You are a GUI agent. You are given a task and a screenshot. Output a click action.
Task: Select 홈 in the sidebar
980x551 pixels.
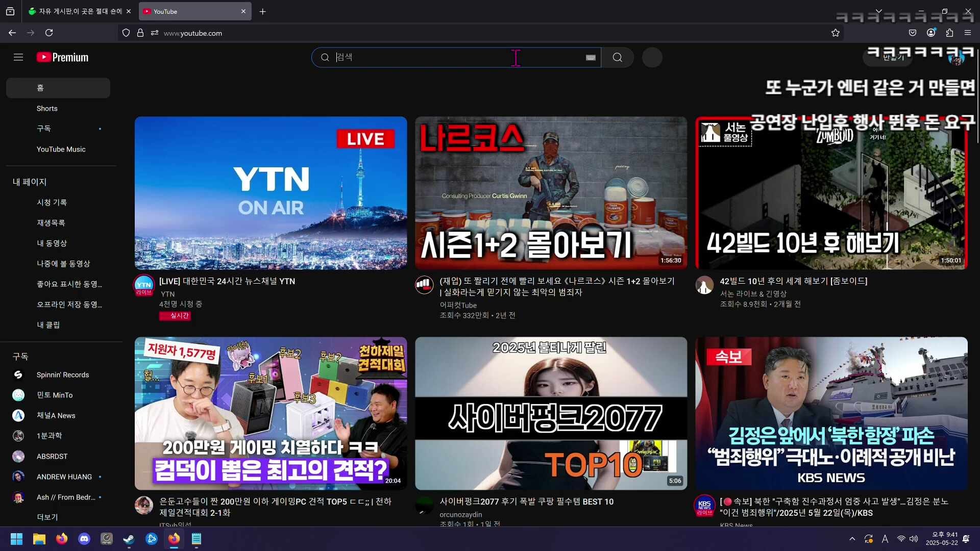(58, 88)
